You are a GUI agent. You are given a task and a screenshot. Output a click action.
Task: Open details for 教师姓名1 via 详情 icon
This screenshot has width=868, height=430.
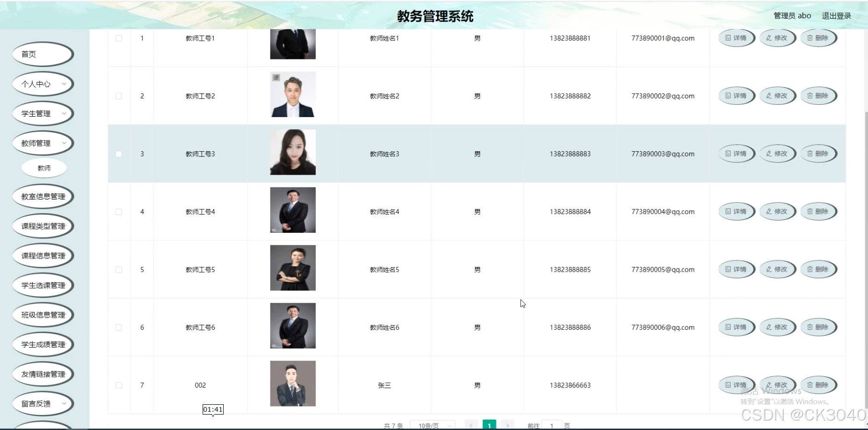736,38
